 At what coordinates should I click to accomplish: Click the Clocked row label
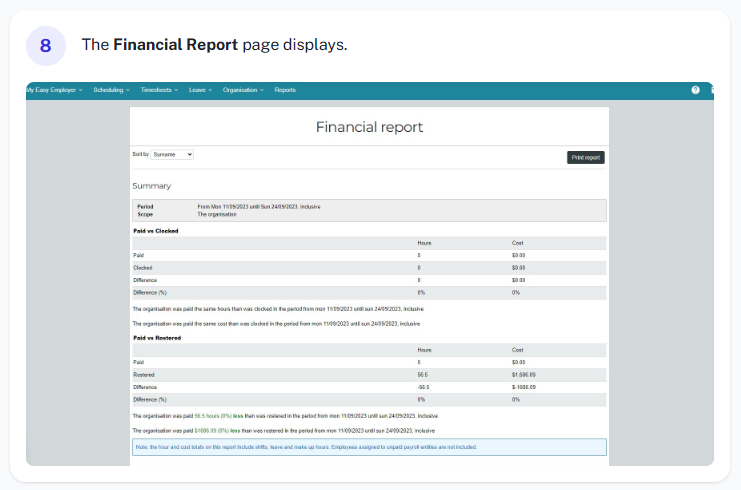coord(143,267)
